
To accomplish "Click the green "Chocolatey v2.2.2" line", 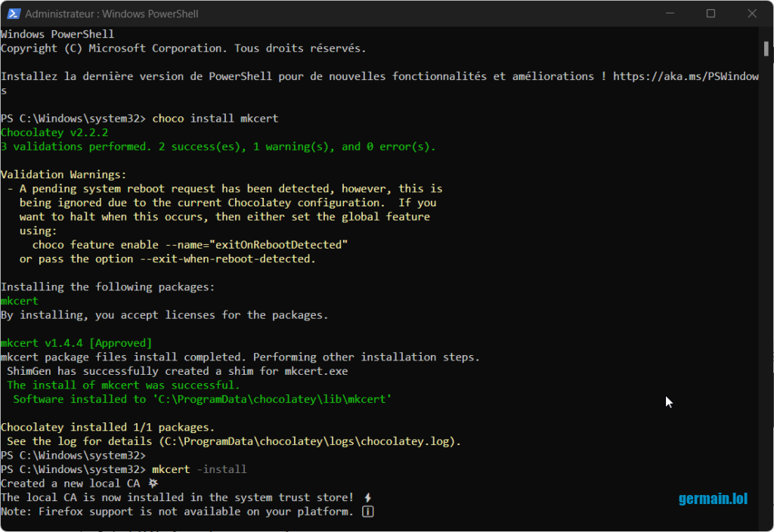I will tap(54, 132).
